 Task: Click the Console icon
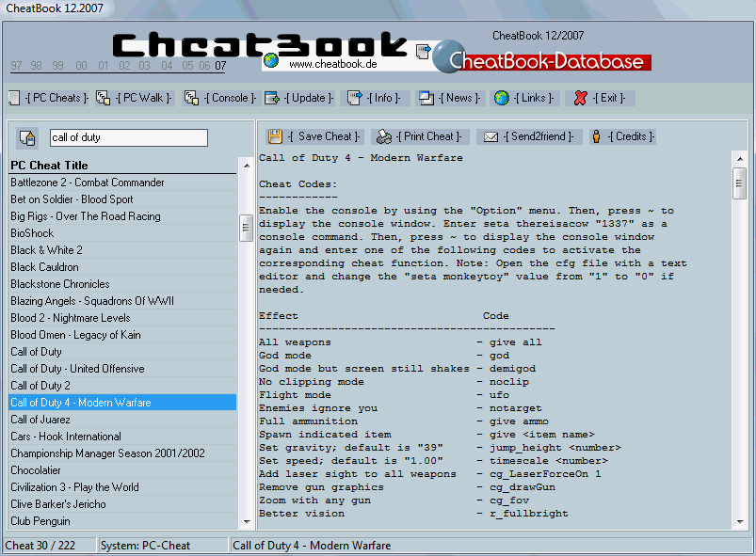(191, 98)
